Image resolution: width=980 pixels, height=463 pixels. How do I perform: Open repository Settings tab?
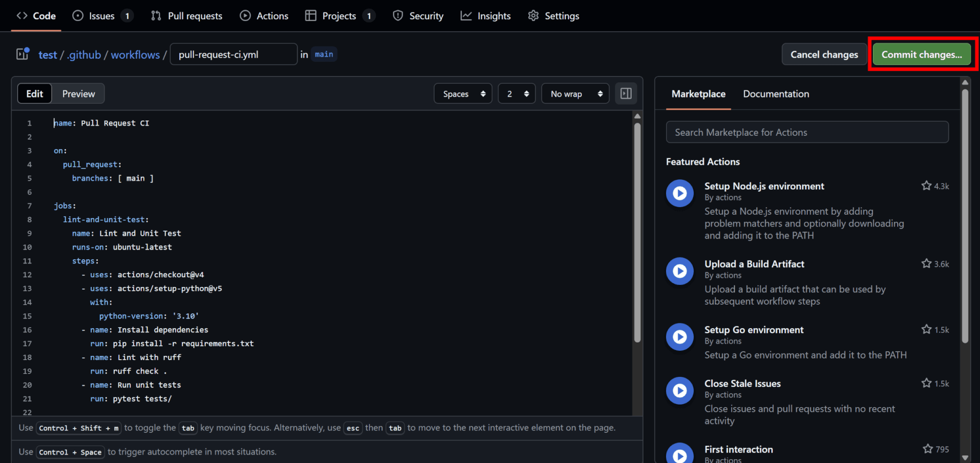554,16
